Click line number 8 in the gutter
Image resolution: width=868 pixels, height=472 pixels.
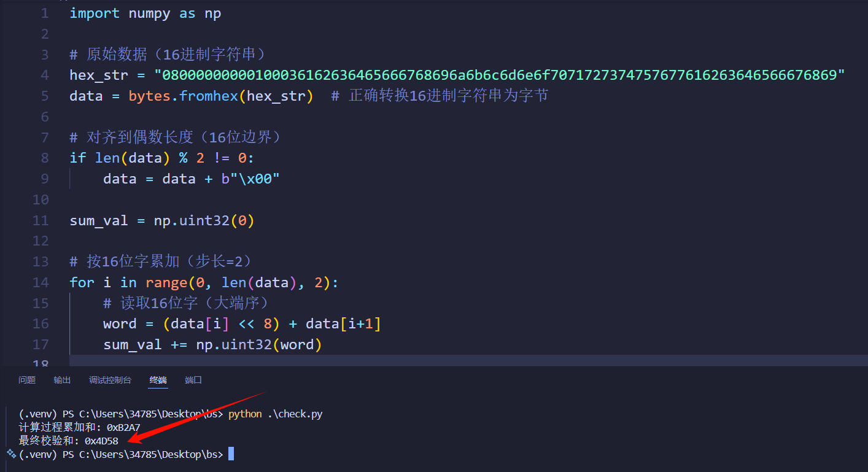click(44, 157)
